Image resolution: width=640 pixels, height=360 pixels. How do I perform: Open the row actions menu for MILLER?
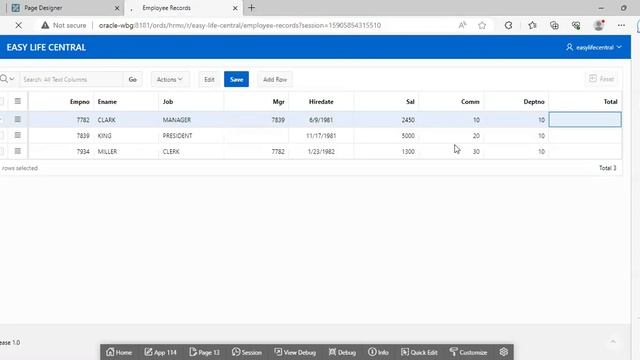click(x=18, y=151)
